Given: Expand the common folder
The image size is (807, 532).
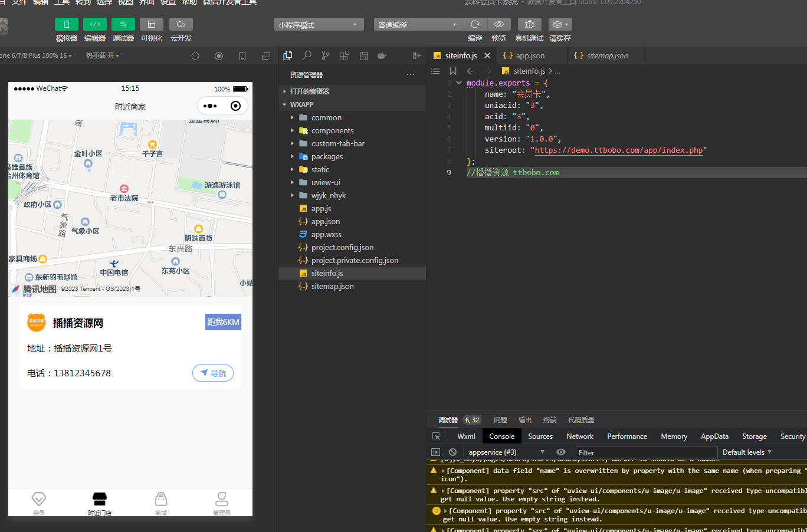Looking at the screenshot, I should pos(352,117).
